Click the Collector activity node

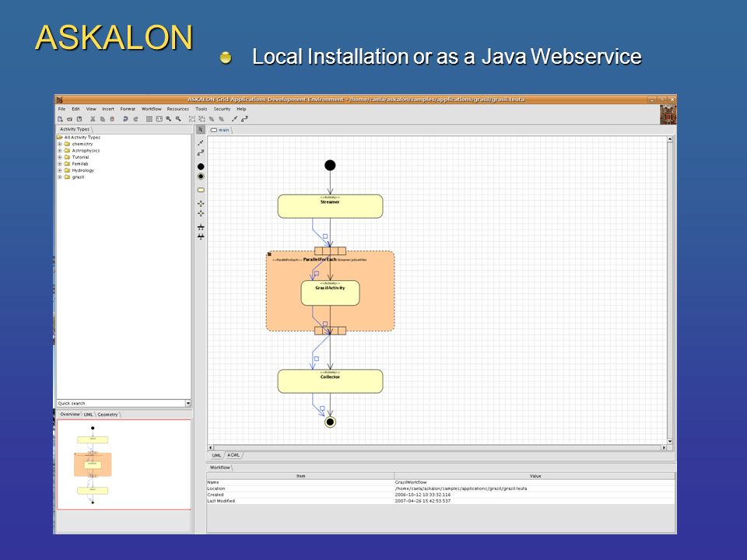tap(330, 381)
